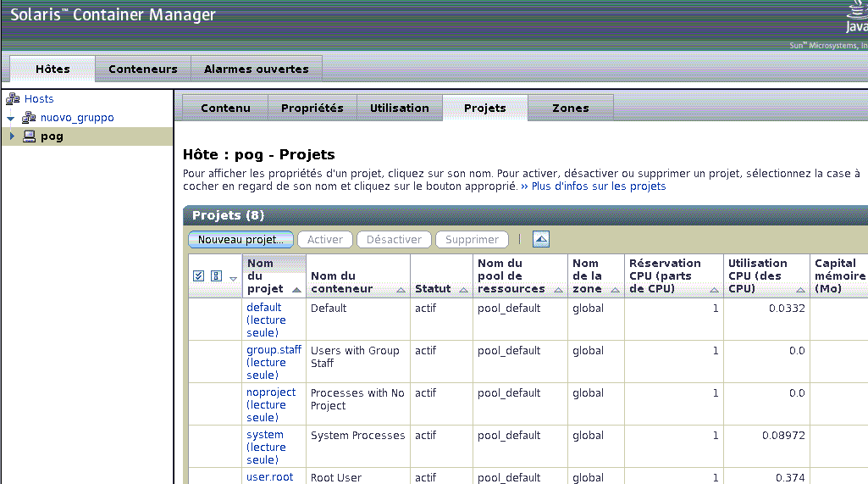The height and width of the screenshot is (484, 868).
Task: Click the 0.374 CPU utilisation value
Action: (x=790, y=477)
